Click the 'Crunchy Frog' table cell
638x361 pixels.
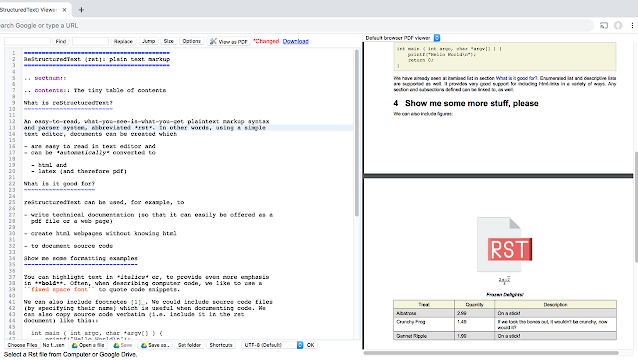click(x=424, y=325)
